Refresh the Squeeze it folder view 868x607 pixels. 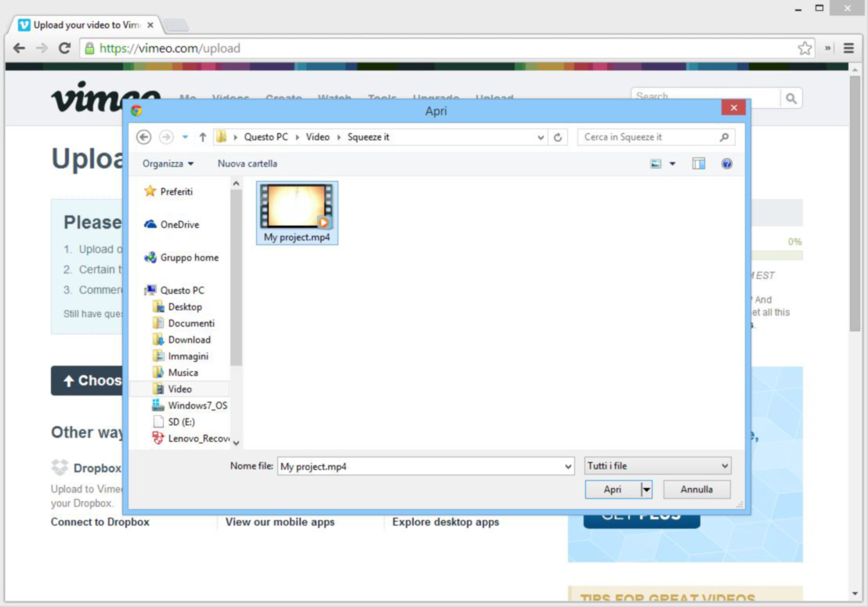point(558,136)
